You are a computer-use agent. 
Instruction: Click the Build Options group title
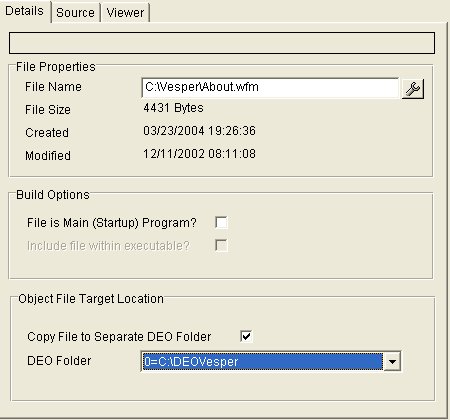coord(53,195)
